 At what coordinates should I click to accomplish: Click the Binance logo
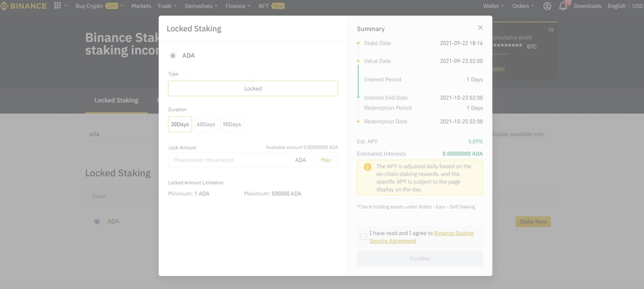tap(23, 6)
